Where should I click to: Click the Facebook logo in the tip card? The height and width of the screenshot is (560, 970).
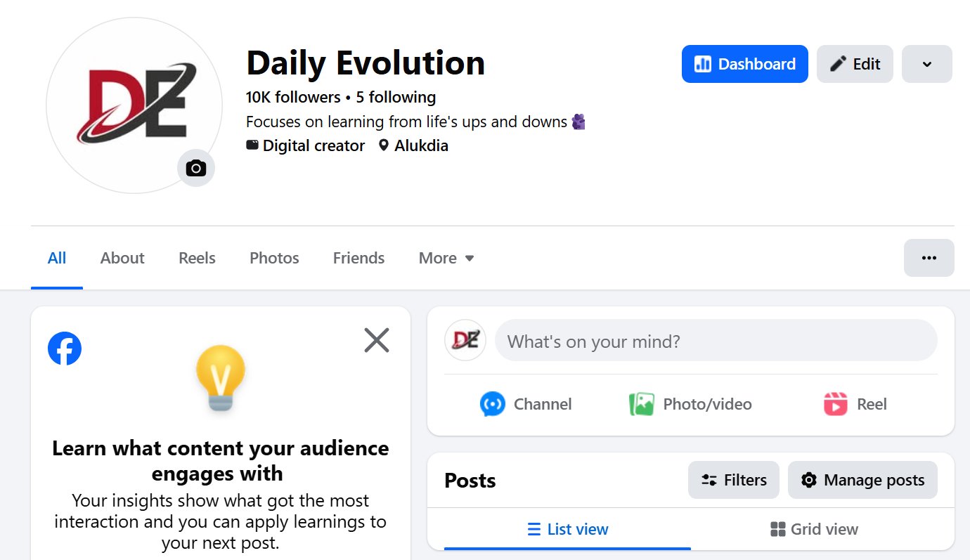click(65, 348)
